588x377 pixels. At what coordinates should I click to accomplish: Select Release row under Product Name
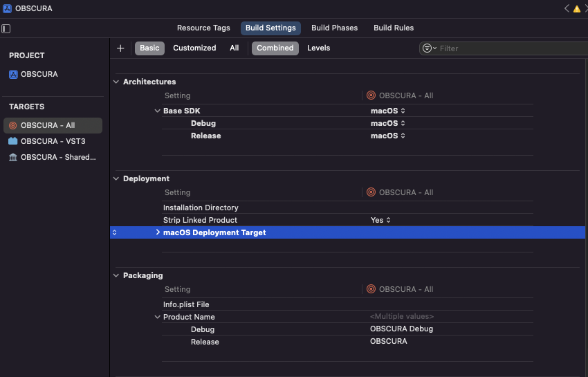pyautogui.click(x=347, y=341)
